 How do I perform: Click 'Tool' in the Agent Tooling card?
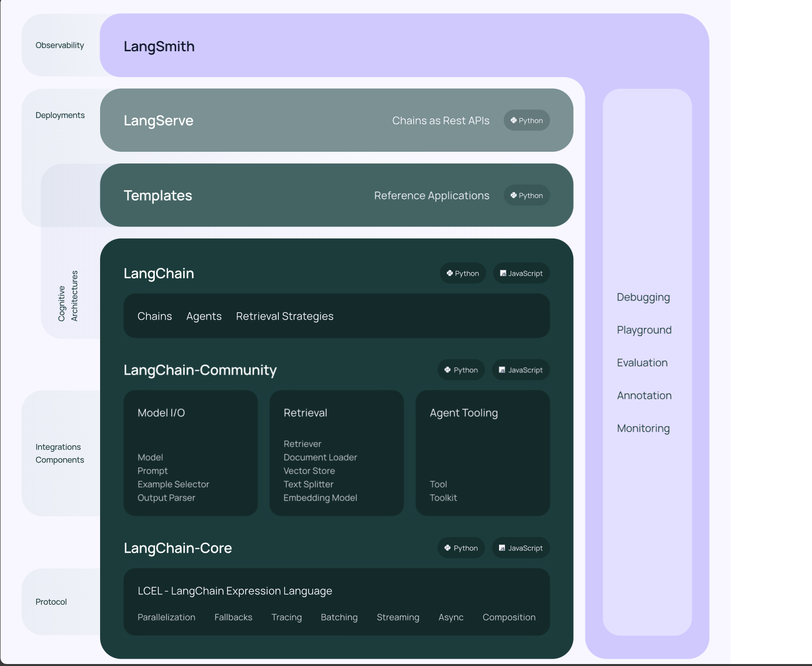point(438,484)
